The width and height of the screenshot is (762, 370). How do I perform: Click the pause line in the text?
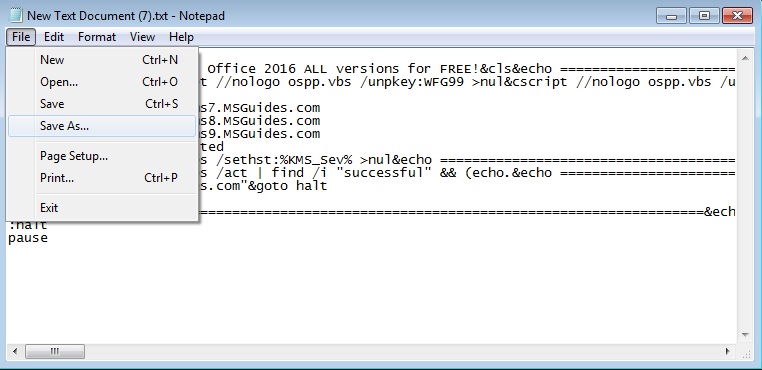click(28, 238)
